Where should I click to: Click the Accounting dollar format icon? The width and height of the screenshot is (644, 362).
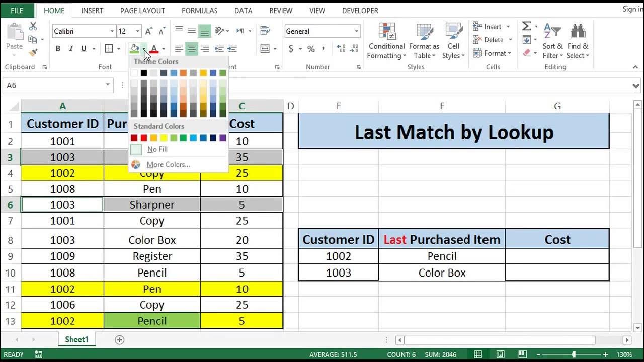tap(291, 49)
